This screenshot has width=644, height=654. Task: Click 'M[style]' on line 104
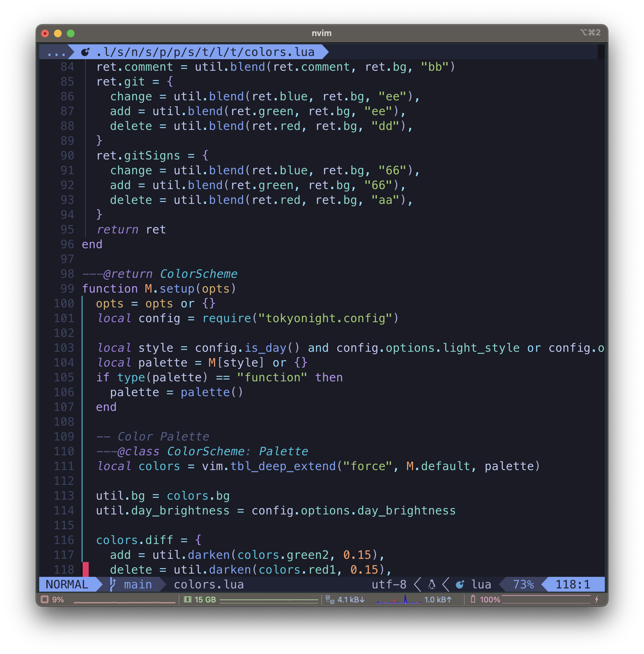(x=236, y=363)
